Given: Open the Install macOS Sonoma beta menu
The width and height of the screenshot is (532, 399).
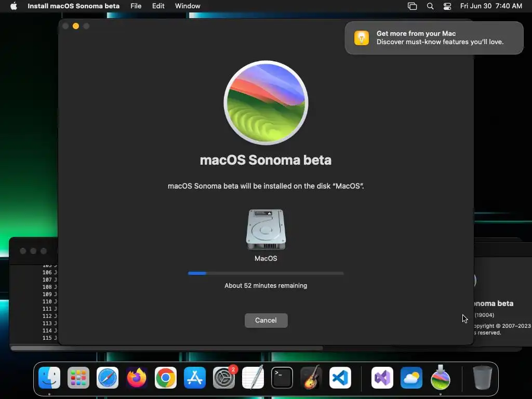Looking at the screenshot, I should [x=73, y=6].
